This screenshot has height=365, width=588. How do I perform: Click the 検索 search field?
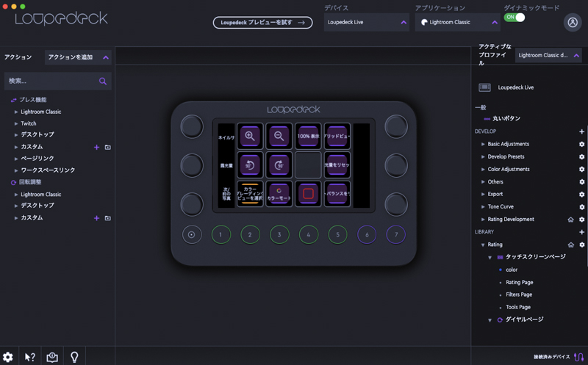[x=58, y=81]
